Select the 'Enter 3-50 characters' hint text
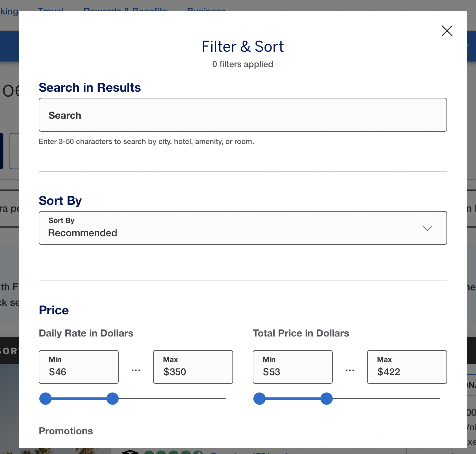The height and width of the screenshot is (454, 476). [x=146, y=141]
